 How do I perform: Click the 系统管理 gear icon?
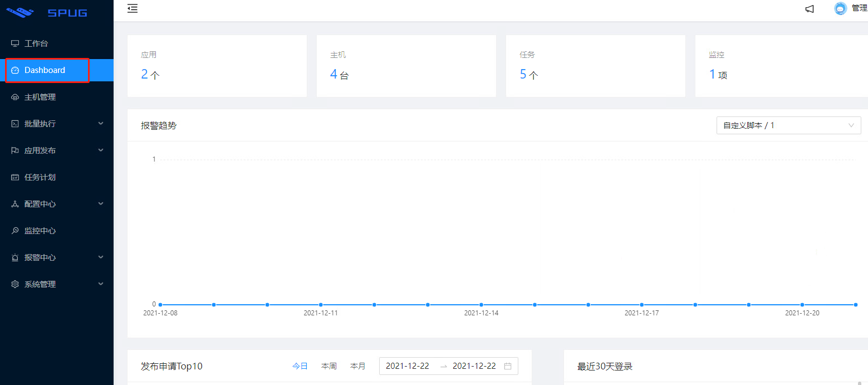tap(14, 284)
